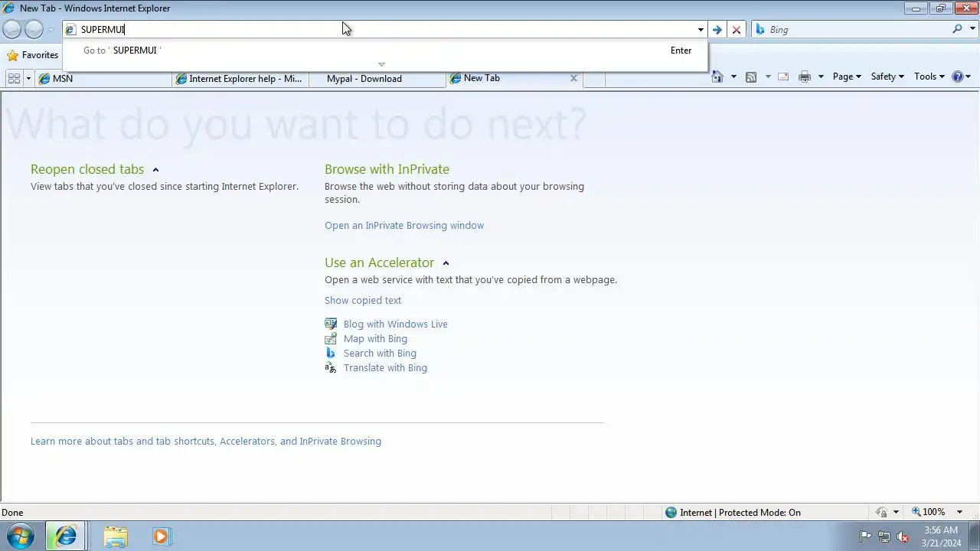Open the Windows Start button
The height and width of the screenshot is (551, 980).
pos(20,536)
